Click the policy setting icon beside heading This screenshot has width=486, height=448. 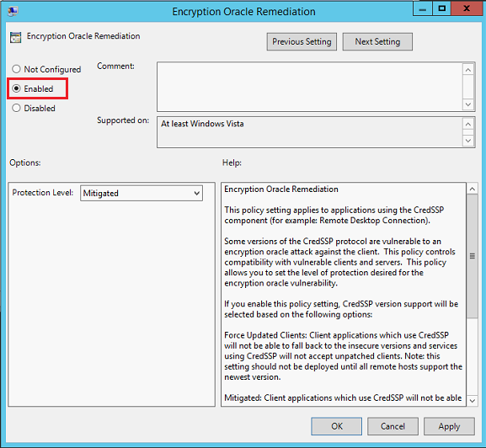click(x=15, y=37)
